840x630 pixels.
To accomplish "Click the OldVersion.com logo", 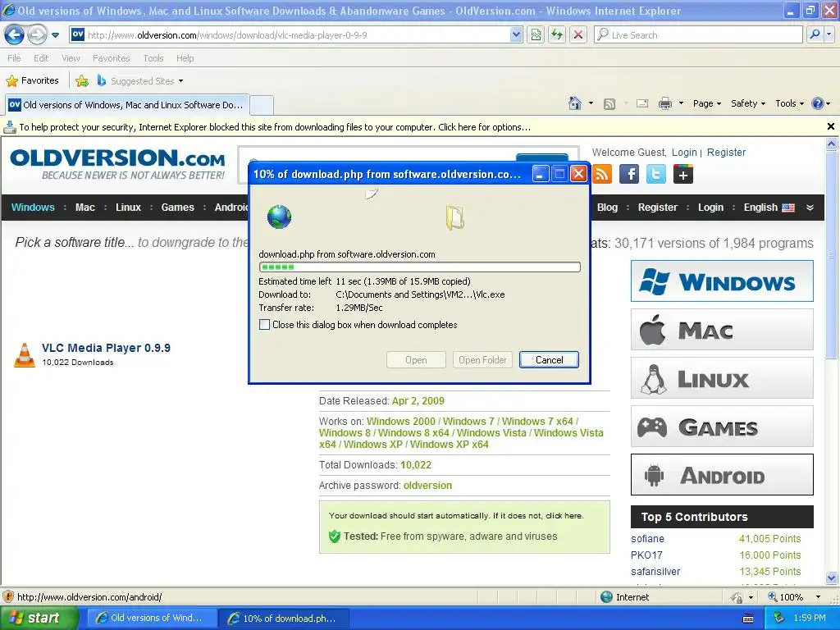I will point(117,164).
